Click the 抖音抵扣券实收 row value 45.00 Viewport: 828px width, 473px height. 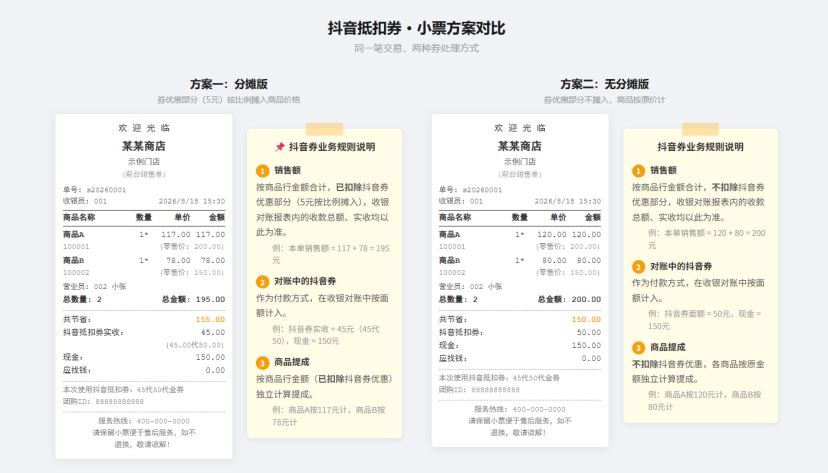pyautogui.click(x=213, y=333)
